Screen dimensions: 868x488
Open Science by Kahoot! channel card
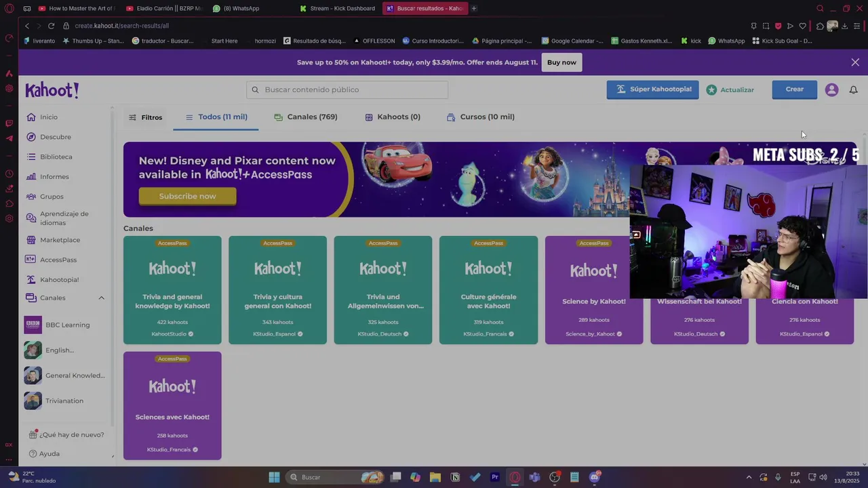pyautogui.click(x=594, y=290)
